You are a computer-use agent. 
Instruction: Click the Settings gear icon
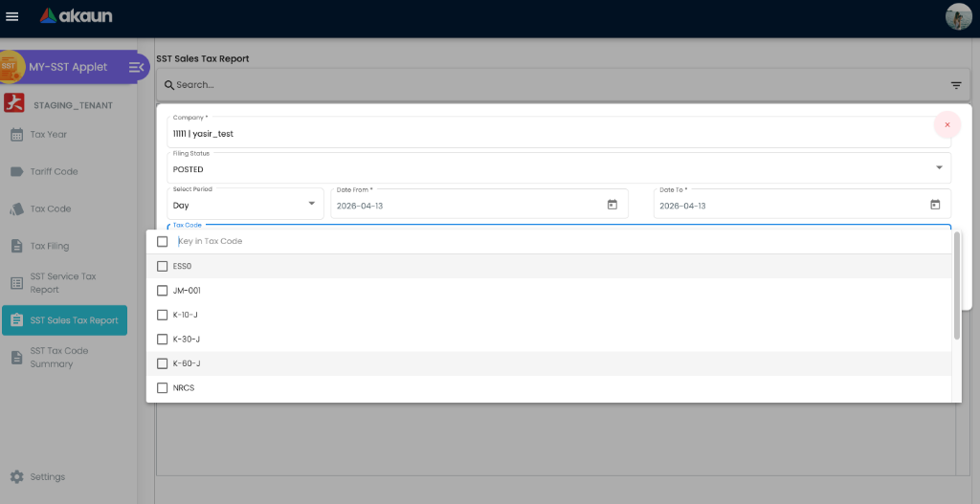16,476
